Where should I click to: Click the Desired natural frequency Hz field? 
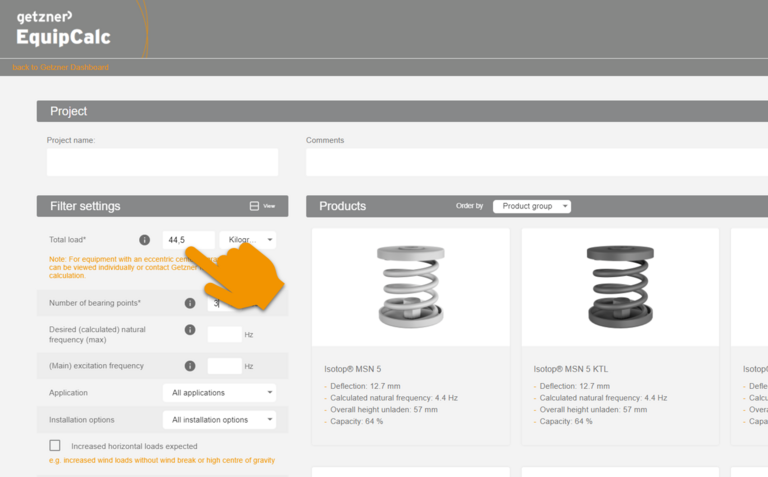click(x=225, y=334)
